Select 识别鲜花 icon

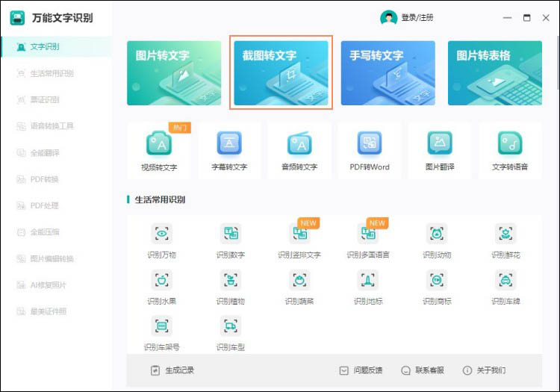tap(505, 234)
